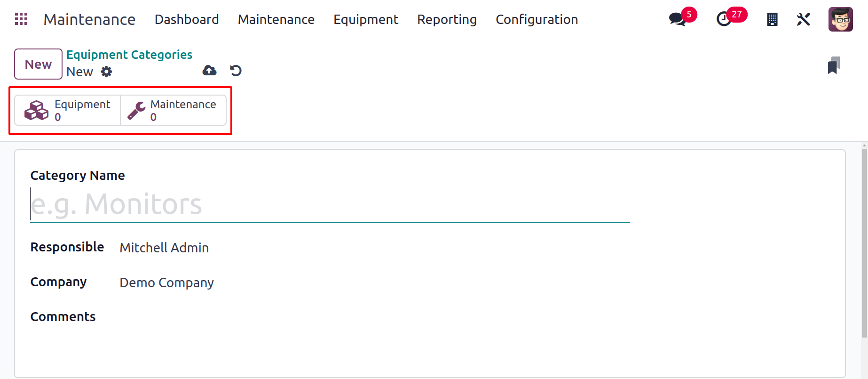Click the save manually cloud icon
Screen dimensions: 868x379
tap(209, 71)
